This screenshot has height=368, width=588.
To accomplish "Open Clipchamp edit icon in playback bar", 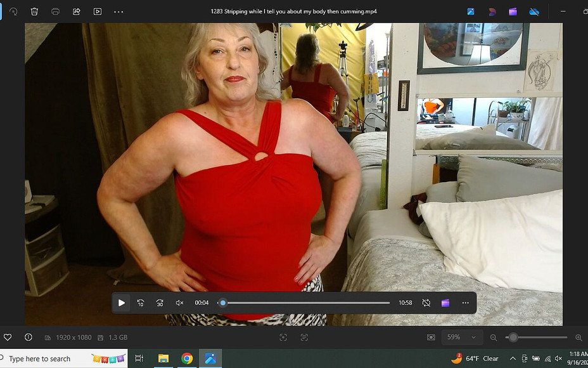I will click(445, 303).
